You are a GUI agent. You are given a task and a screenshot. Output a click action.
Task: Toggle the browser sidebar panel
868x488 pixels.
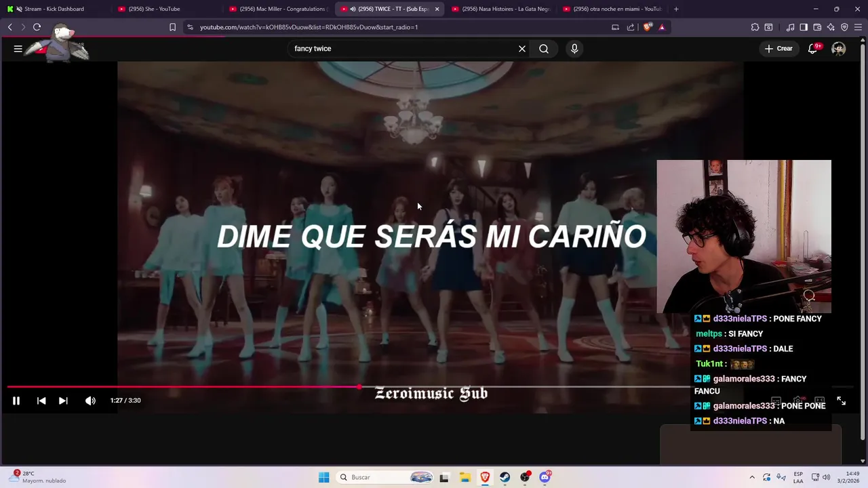tap(804, 27)
